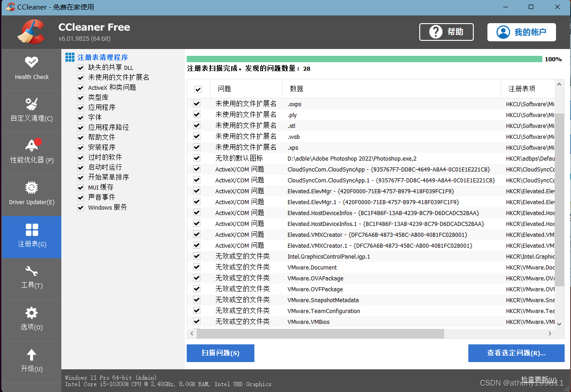Sort by 数据 column header
Viewport: 571px width, 392px height.
391,89
